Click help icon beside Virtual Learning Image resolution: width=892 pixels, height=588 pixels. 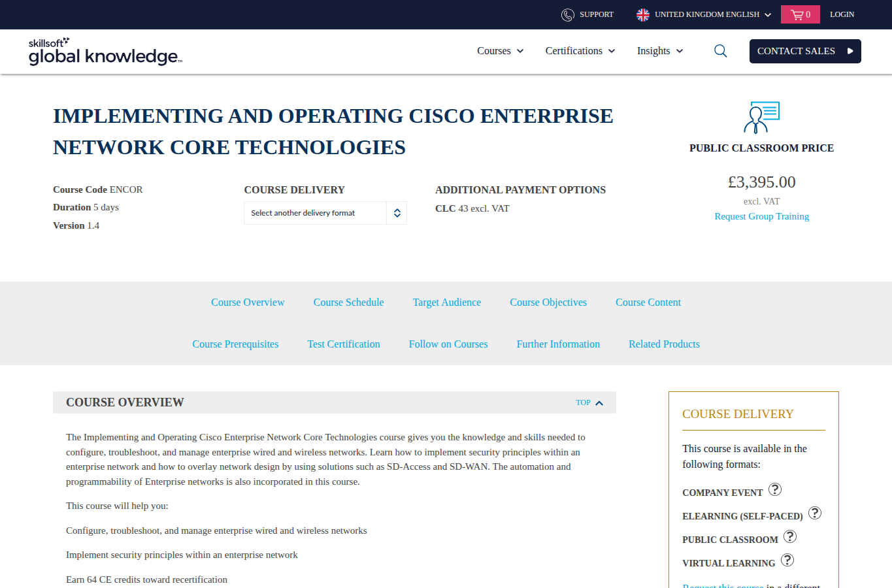pyautogui.click(x=787, y=560)
